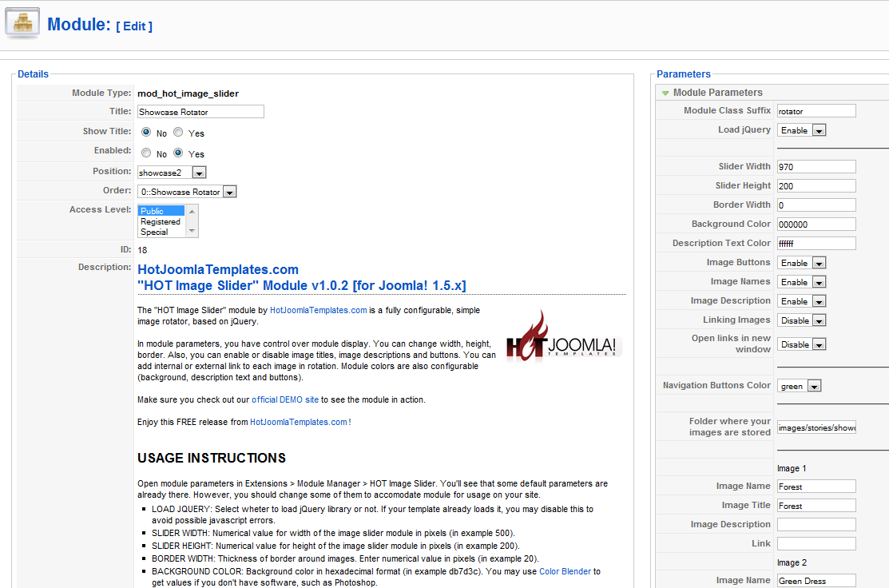Open HotJoomlaTemplates.com link in intro paragraph
The height and width of the screenshot is (588, 889).
[318, 310]
